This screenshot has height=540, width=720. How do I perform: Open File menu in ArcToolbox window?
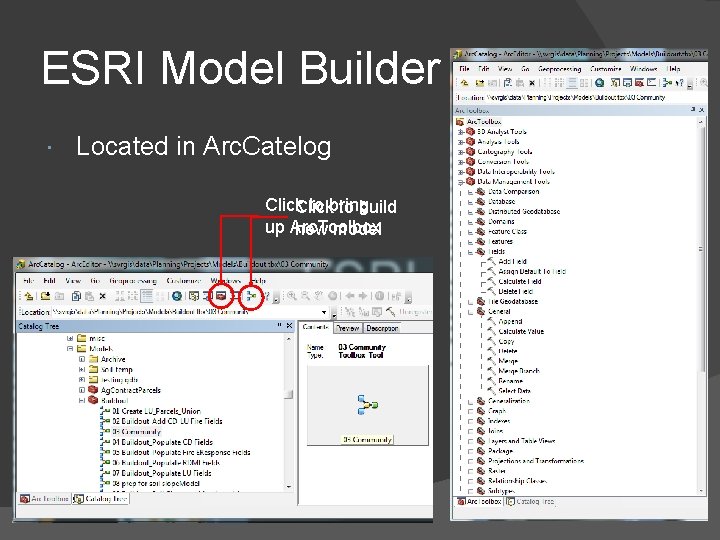[464, 69]
